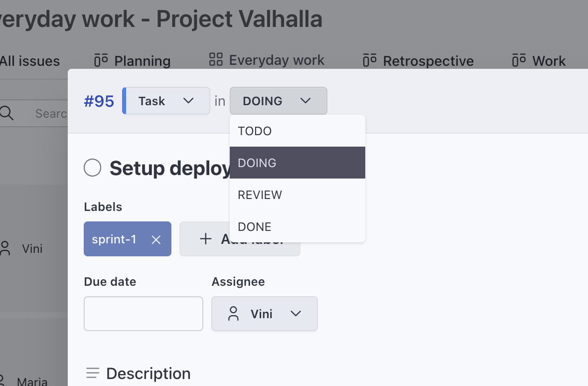
Task: Open the #95 issue link
Action: point(99,101)
